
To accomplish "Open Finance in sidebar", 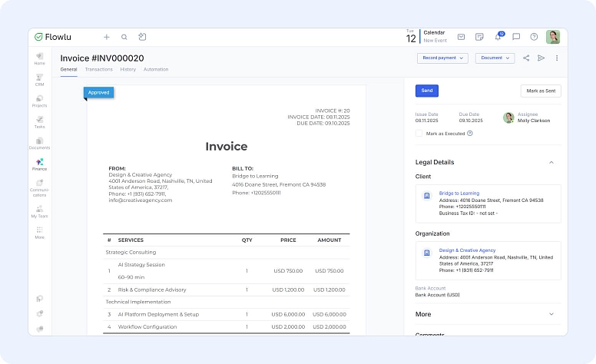I will click(39, 164).
